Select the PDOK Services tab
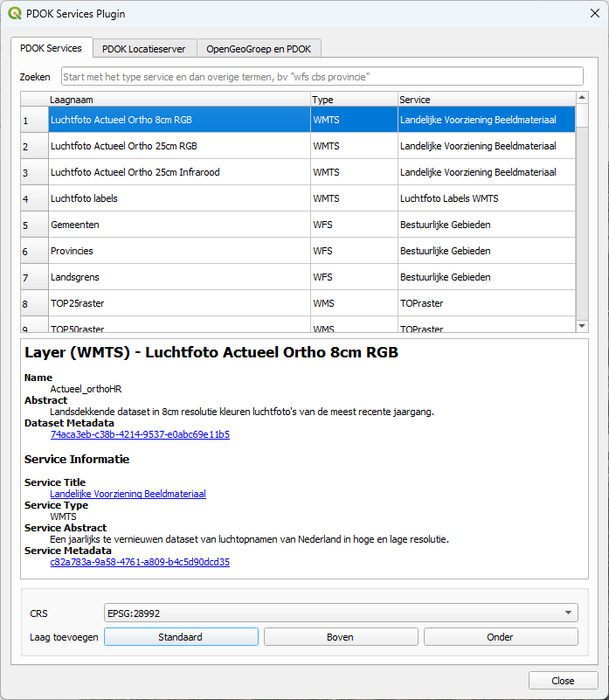The image size is (609, 700). [x=51, y=48]
